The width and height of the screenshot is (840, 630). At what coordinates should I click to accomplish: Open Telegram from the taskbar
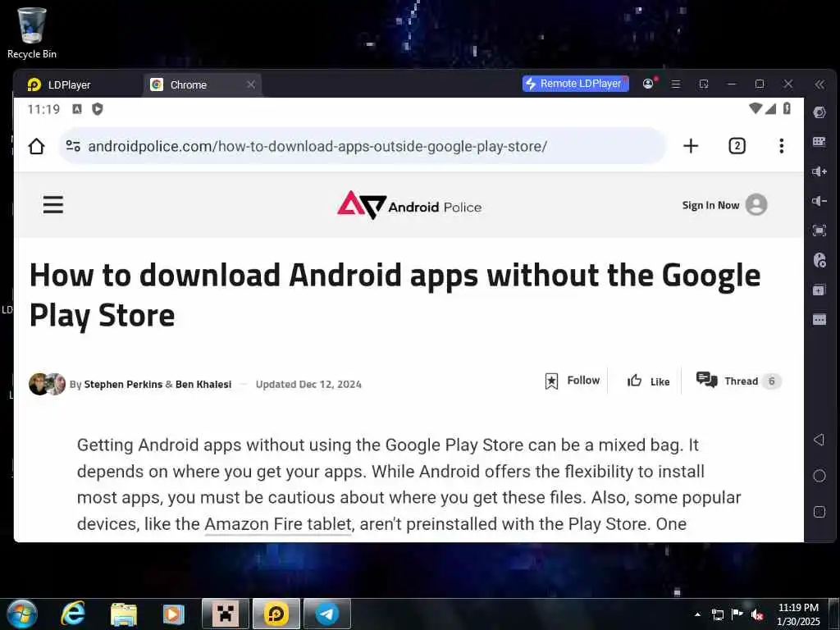[326, 614]
